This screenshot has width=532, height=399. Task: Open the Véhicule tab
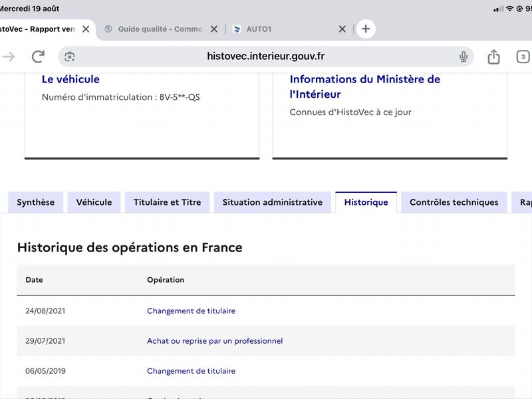pyautogui.click(x=94, y=202)
